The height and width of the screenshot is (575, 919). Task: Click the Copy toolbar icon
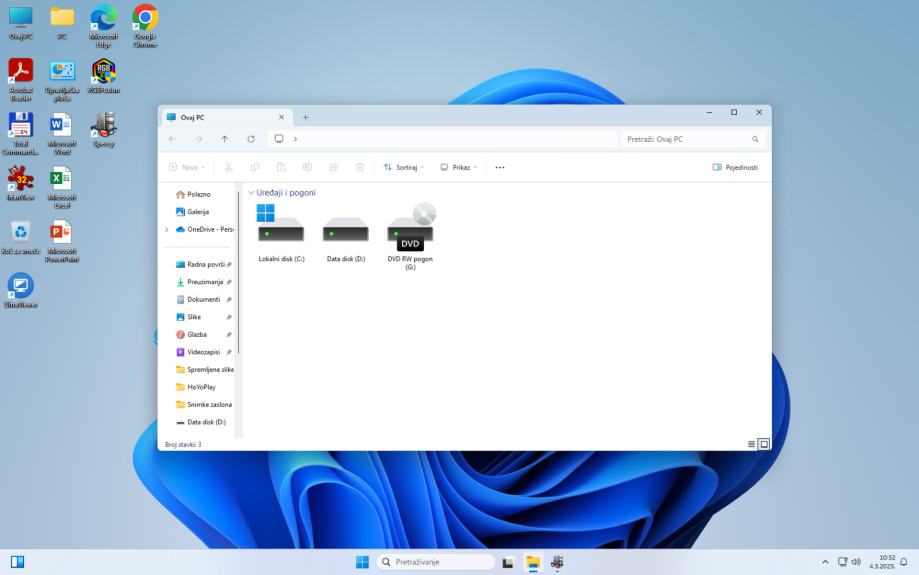(x=254, y=167)
